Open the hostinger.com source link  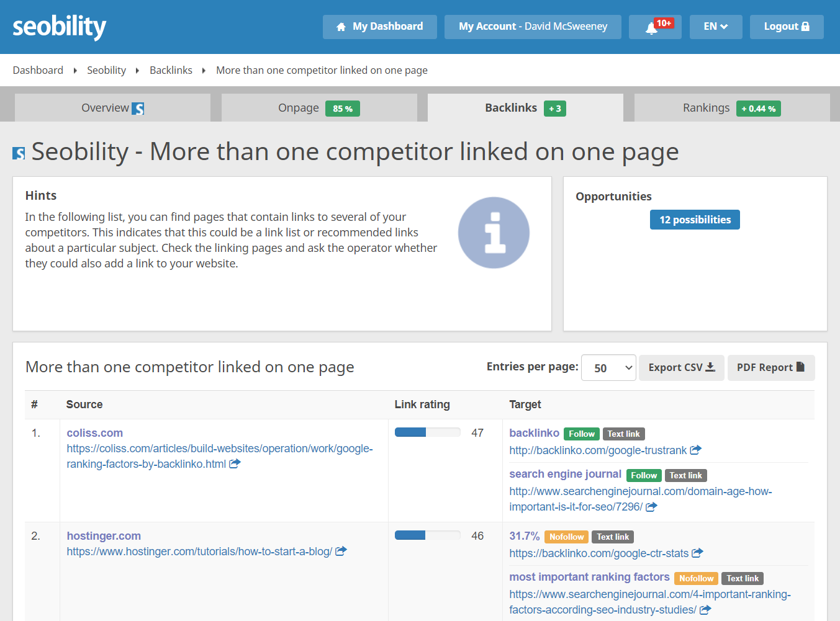pyautogui.click(x=104, y=536)
